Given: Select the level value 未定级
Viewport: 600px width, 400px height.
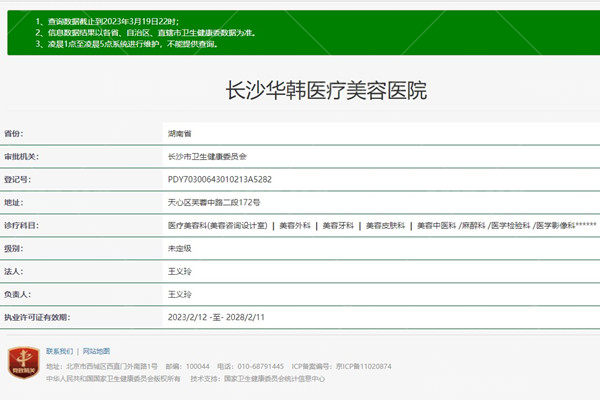Looking at the screenshot, I should click(179, 248).
